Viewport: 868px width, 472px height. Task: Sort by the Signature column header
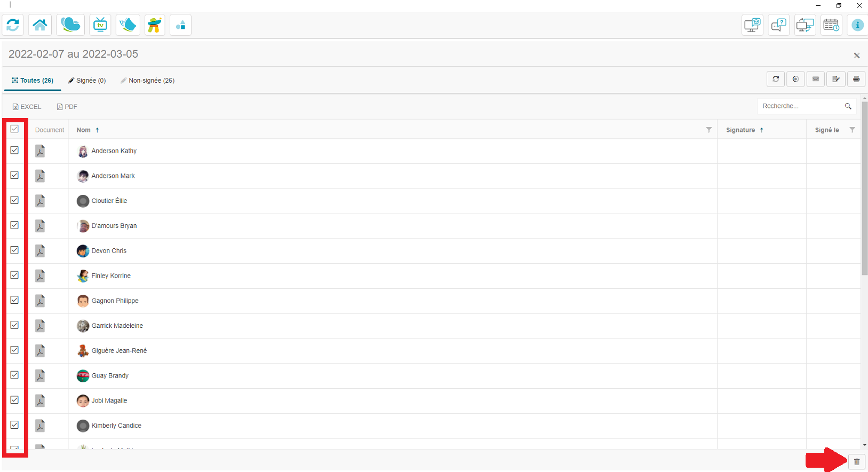click(740, 130)
